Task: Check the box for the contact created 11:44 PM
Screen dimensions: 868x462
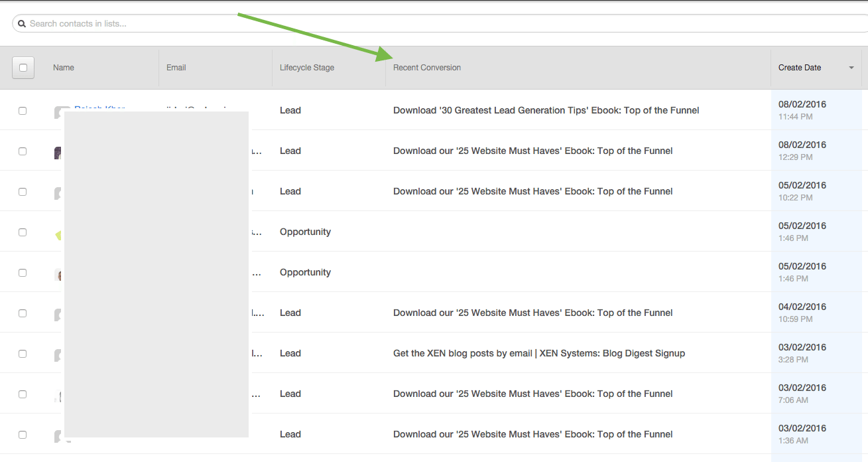Action: tap(23, 111)
